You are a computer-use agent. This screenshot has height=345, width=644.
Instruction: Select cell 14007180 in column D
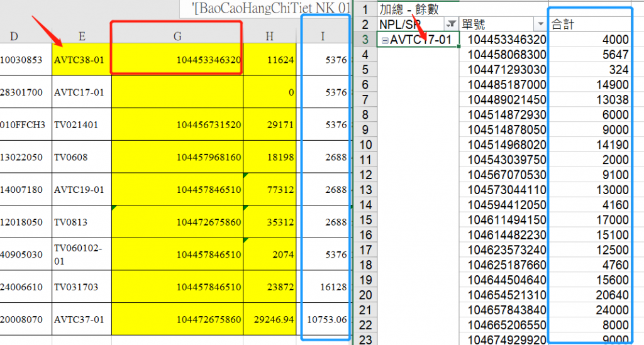tap(25, 189)
